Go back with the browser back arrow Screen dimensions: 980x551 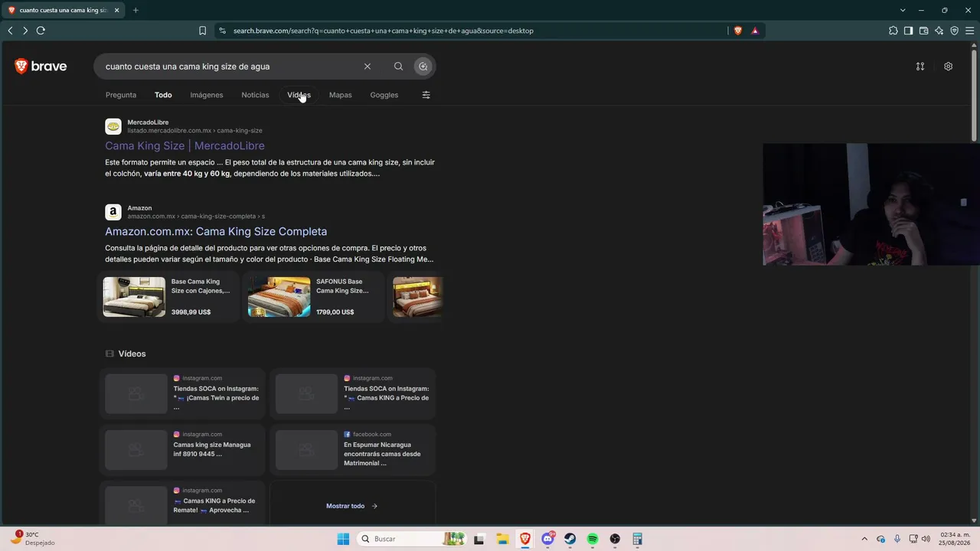tap(10, 31)
